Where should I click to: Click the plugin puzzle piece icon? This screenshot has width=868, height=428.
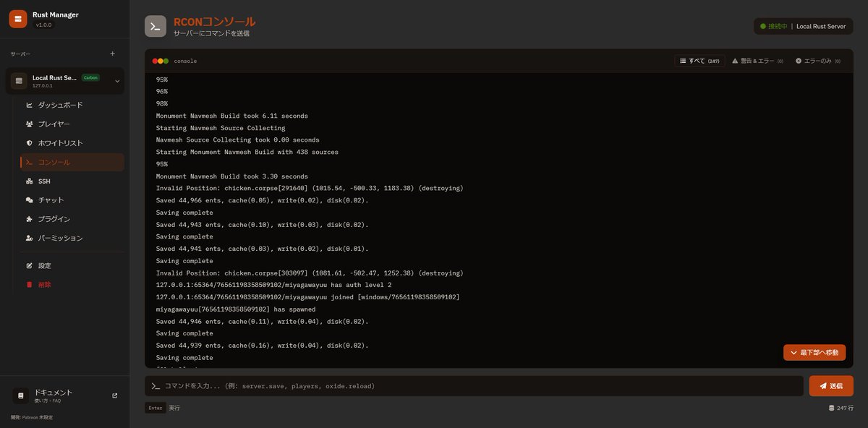click(30, 219)
